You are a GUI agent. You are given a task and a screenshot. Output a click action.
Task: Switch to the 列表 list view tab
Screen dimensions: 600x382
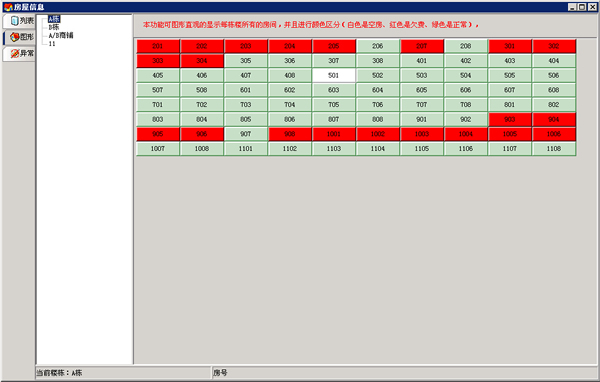coord(19,21)
